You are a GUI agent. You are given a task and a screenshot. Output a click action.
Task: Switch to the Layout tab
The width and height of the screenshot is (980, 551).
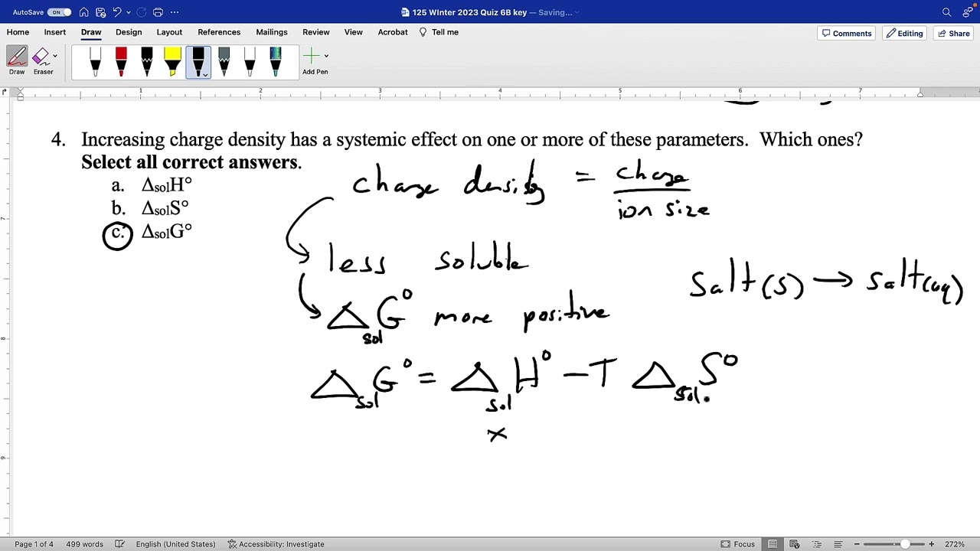tap(169, 32)
